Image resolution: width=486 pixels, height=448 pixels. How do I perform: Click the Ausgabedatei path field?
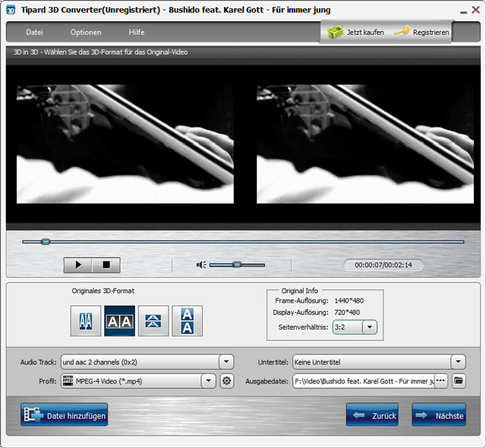pyautogui.click(x=363, y=381)
